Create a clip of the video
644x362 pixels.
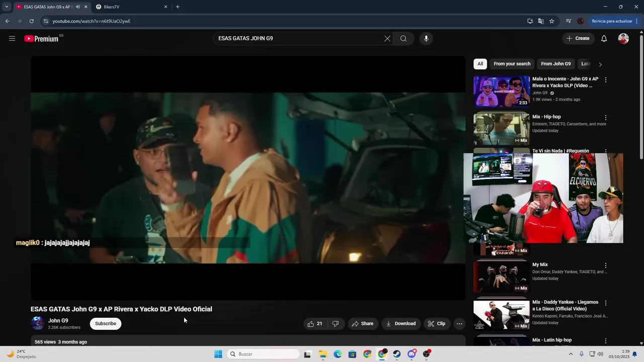437,324
